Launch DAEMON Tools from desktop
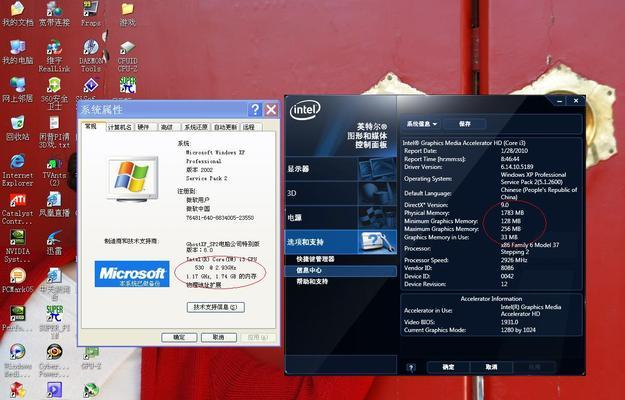This screenshot has width=625, height=400. (x=91, y=56)
